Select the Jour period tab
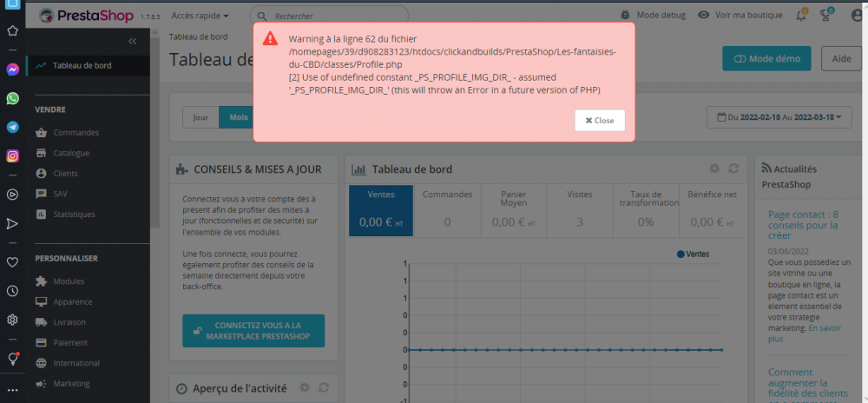868x403 pixels. click(201, 117)
